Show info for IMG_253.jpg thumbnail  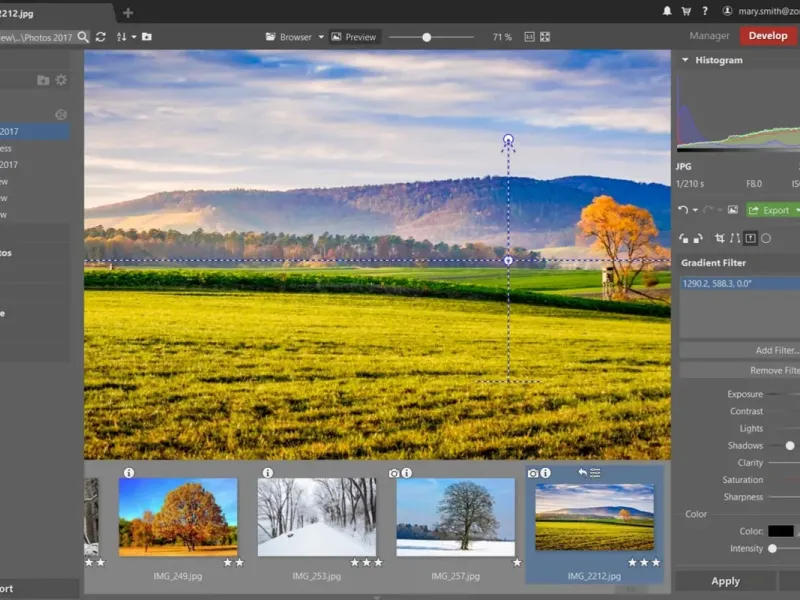click(267, 473)
